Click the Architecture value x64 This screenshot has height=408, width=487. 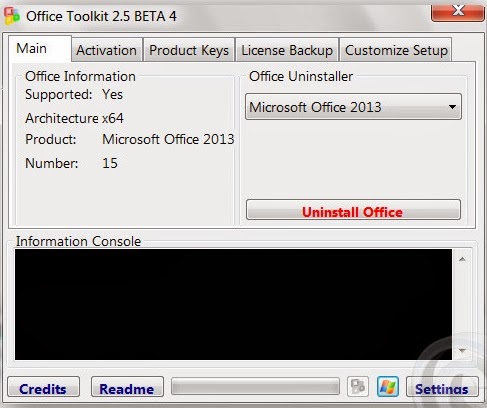pos(113,118)
